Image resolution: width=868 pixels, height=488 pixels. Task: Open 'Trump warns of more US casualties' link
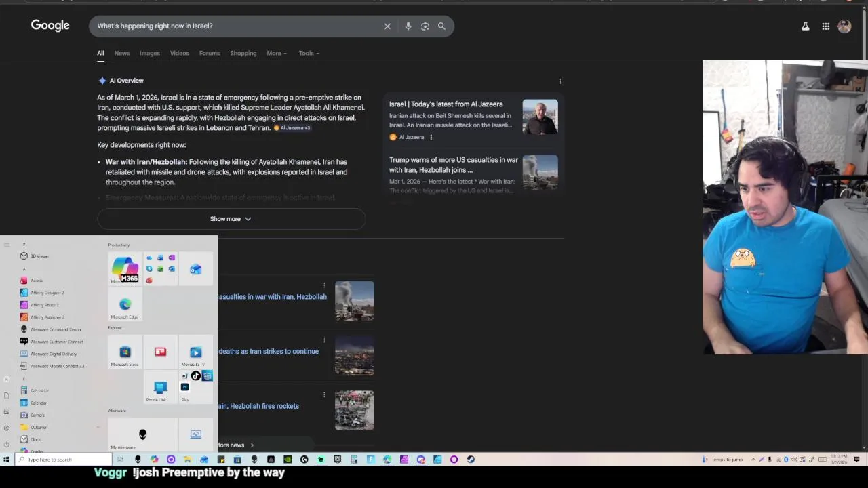coord(454,165)
